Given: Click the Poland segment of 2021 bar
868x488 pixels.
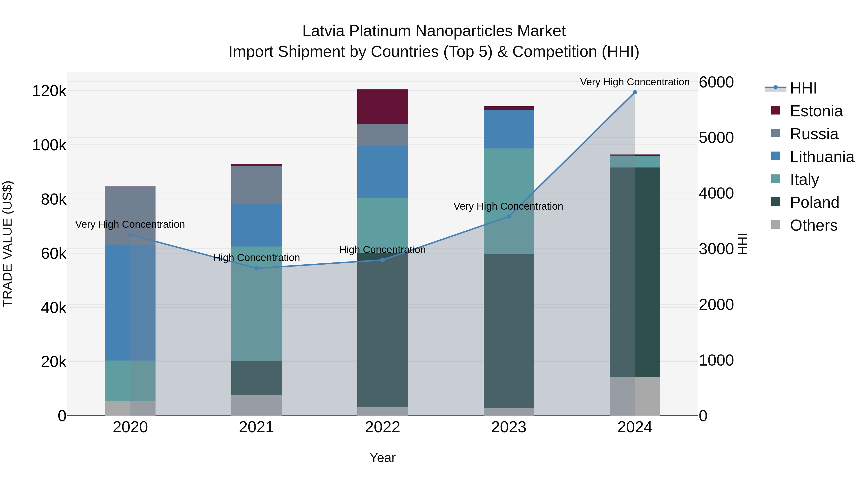Looking at the screenshot, I should 257,379.
